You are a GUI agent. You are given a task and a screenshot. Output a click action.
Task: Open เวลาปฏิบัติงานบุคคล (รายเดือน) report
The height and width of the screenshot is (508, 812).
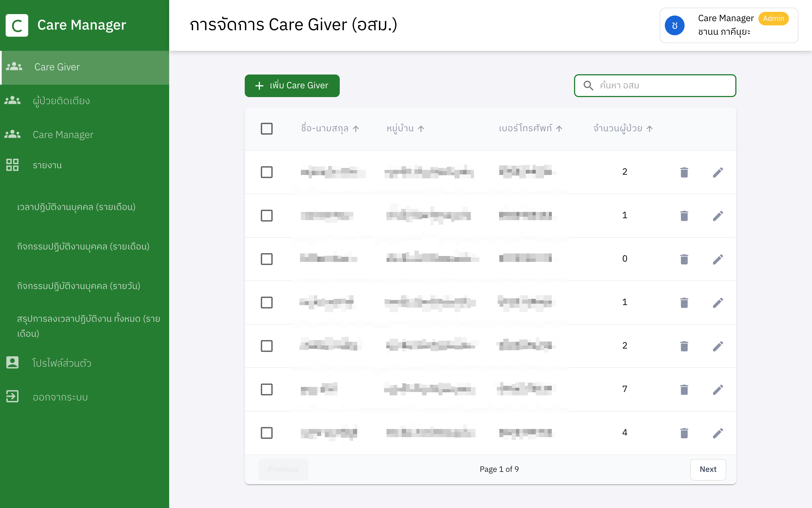coord(76,207)
